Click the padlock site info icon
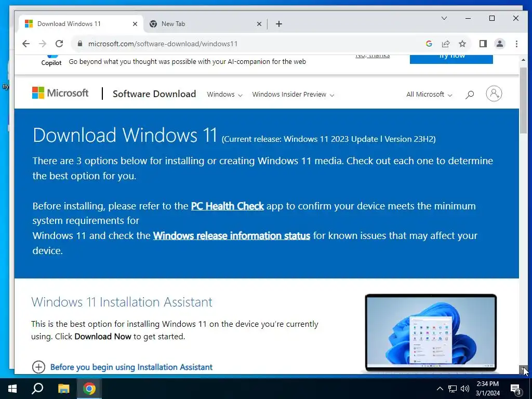This screenshot has width=532, height=399. point(79,44)
